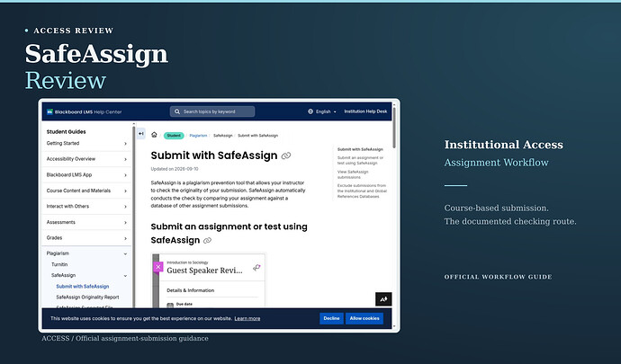Copy link icon beside Submit with SafeAssign heading
Viewport: 621px width, 364px height.
(x=286, y=155)
